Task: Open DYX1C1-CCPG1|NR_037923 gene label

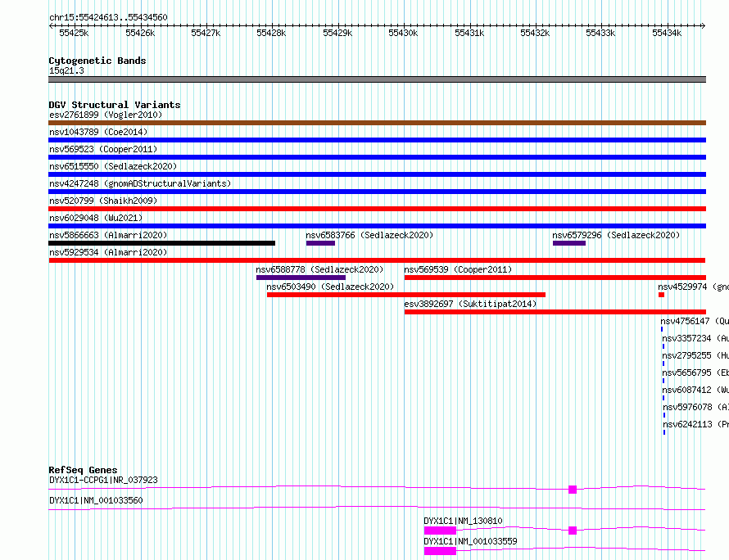Action: [103, 480]
